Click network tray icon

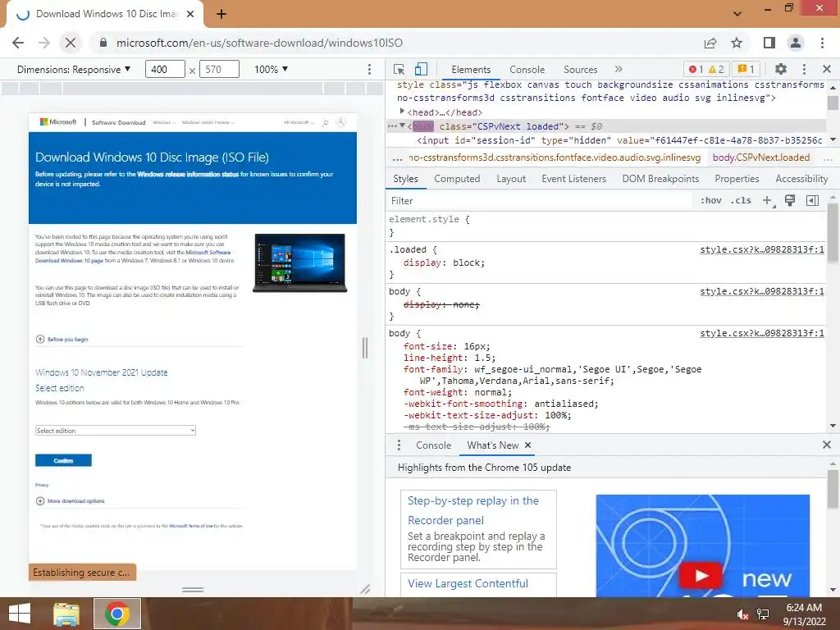pyautogui.click(x=763, y=614)
